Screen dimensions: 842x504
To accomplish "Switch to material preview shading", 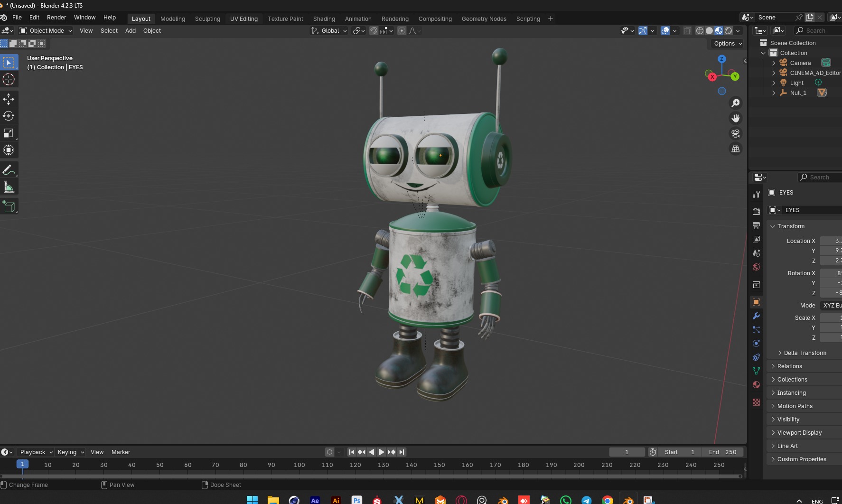I will click(719, 30).
